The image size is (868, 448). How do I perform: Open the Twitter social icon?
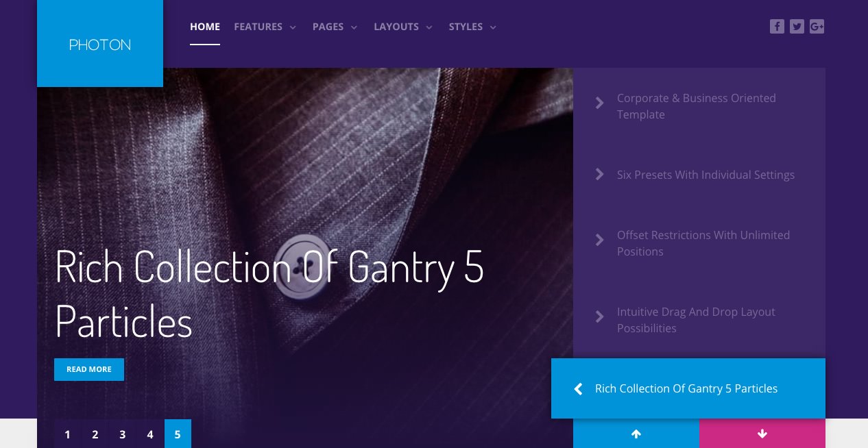797,27
